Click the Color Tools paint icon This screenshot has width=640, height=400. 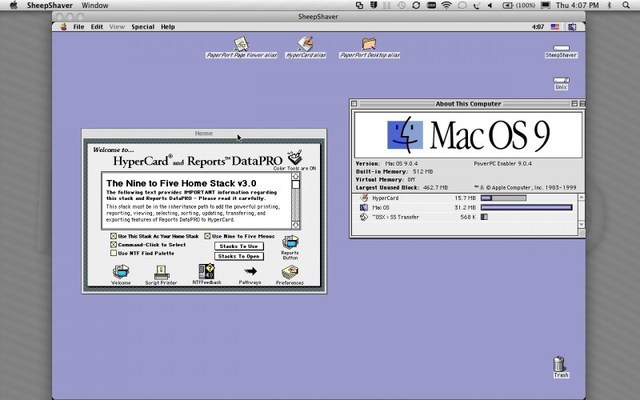click(x=295, y=157)
